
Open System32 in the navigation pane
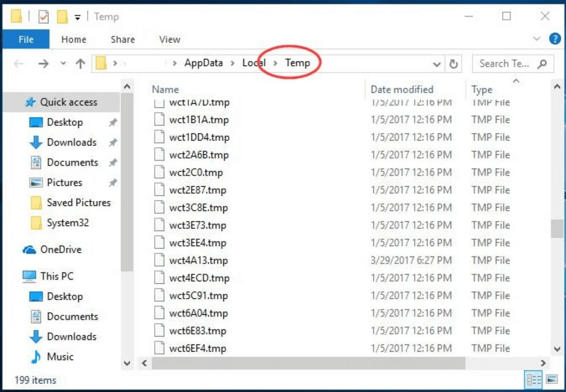click(x=67, y=223)
